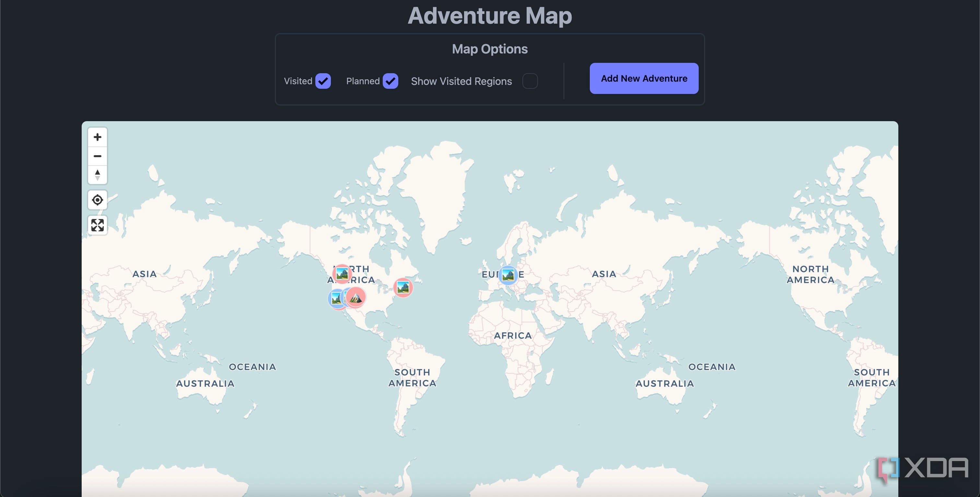The image size is (980, 497).
Task: Reset map bearing to north compass
Action: [98, 175]
